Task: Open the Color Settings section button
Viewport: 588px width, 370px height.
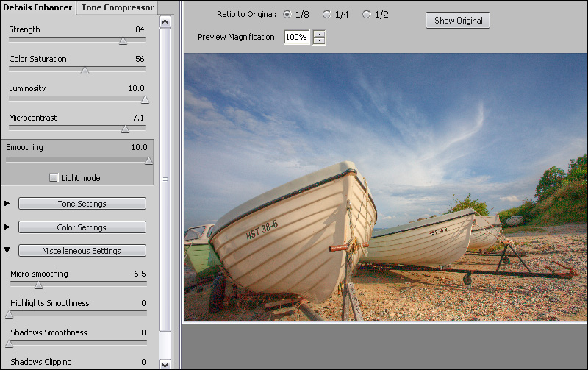Action: pos(82,227)
